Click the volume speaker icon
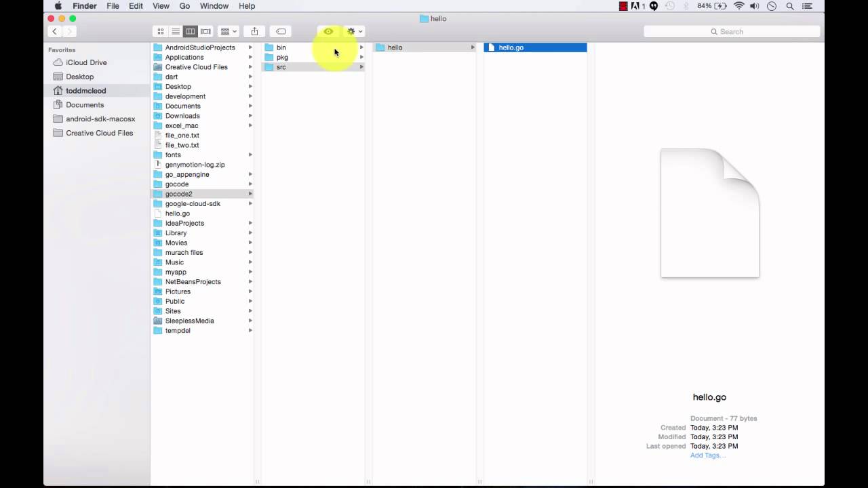 (755, 6)
